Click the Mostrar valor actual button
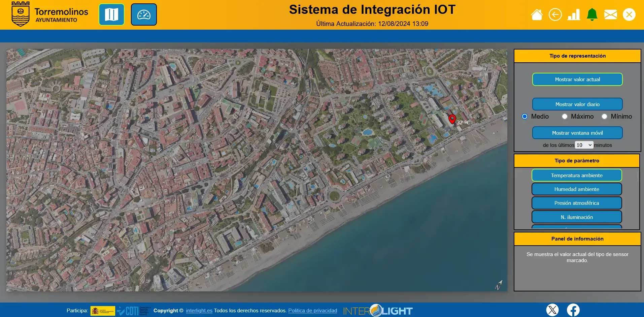 tap(577, 79)
